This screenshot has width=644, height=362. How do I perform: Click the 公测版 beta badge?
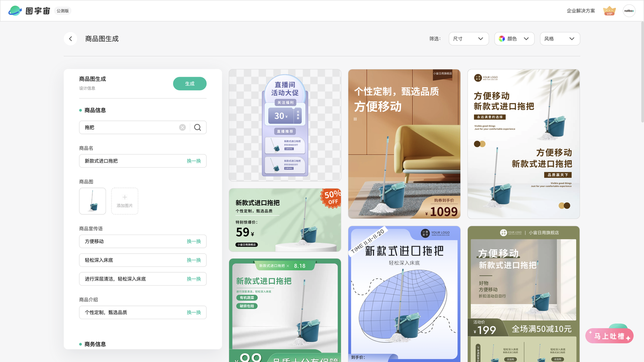coord(63,11)
